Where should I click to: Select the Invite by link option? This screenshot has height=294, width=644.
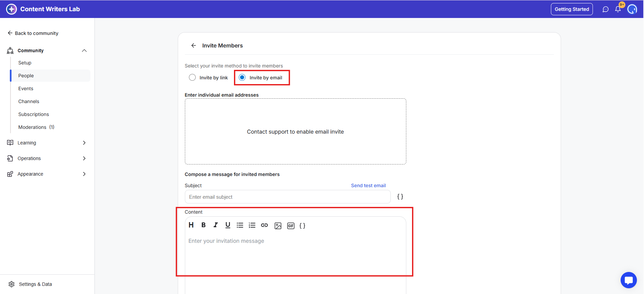(209, 78)
